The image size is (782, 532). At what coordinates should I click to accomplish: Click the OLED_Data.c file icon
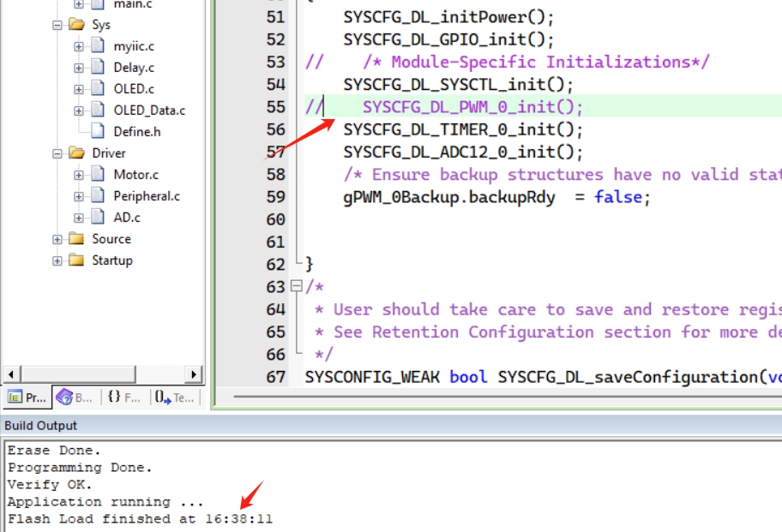[98, 111]
